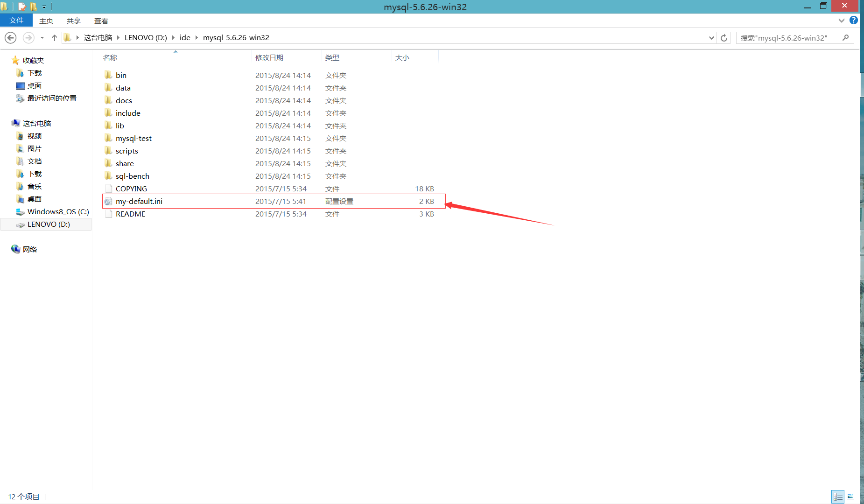The width and height of the screenshot is (864, 504).
Task: Switch to details view layout icon
Action: (x=838, y=497)
